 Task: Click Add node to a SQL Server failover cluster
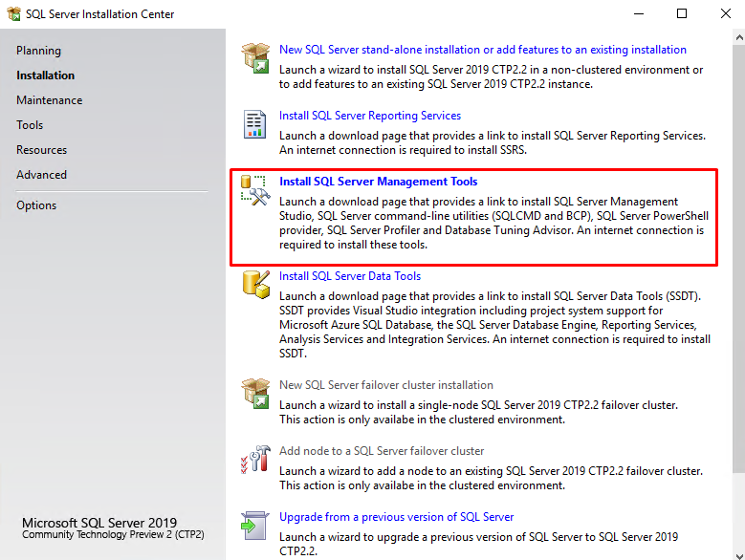(381, 451)
